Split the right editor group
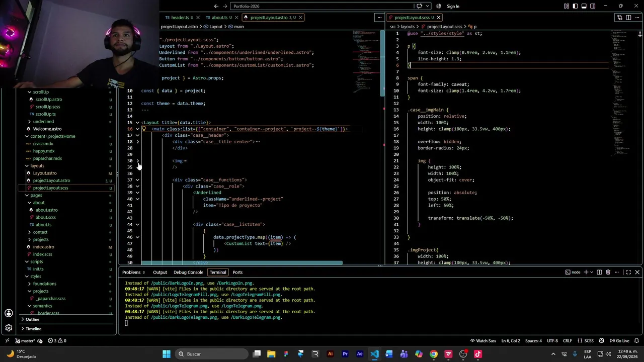Viewport: 644px width, 362px height. [628, 17]
